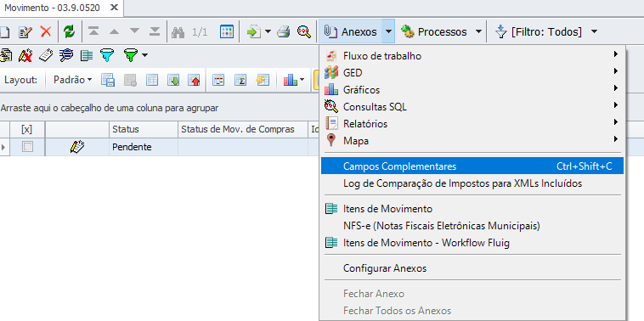644x321 pixels.
Task: Go to the previous record arrow
Action: (114, 31)
